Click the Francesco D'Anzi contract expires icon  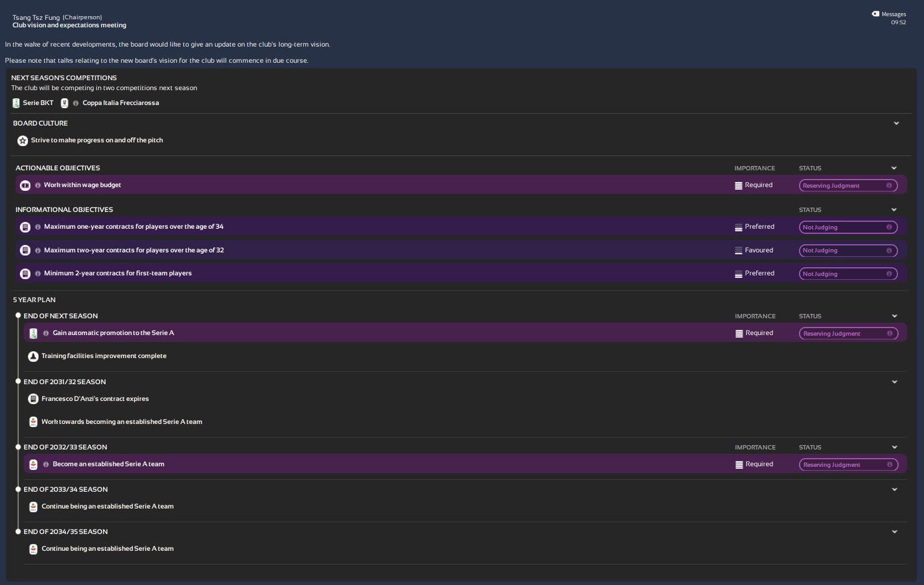tap(34, 399)
